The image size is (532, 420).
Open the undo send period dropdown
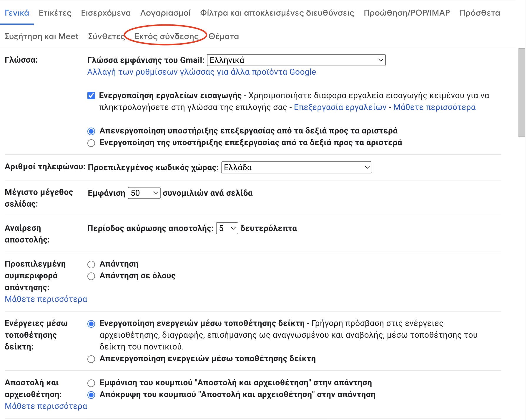[x=227, y=228]
